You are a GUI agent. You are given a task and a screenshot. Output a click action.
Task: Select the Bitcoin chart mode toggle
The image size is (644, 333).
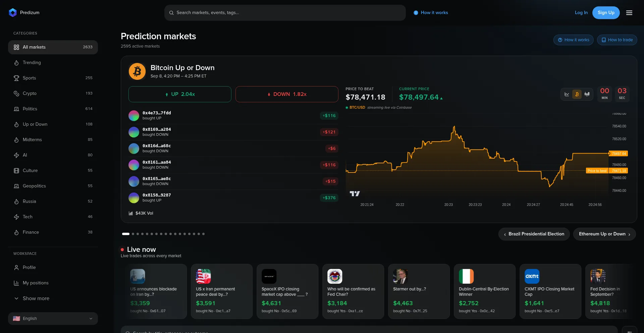(577, 94)
